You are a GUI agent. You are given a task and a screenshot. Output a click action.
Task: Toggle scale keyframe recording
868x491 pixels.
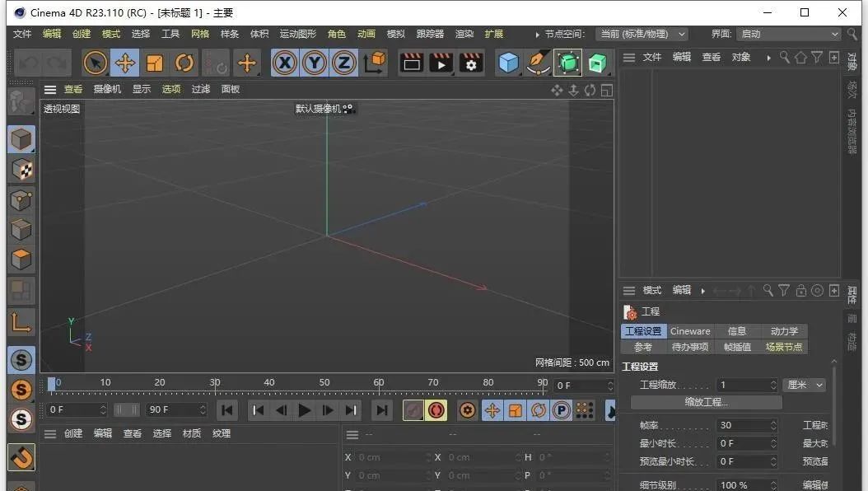516,410
